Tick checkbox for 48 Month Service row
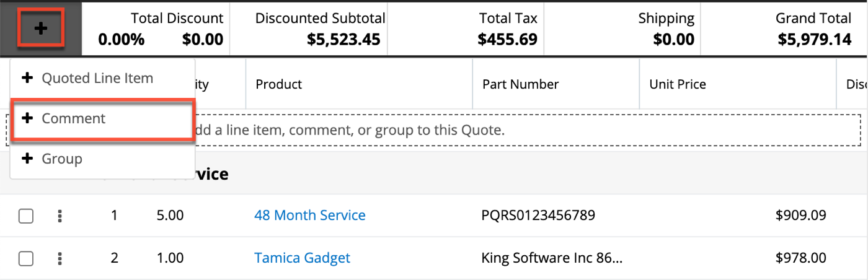Image resolution: width=868 pixels, height=280 pixels. tap(26, 216)
